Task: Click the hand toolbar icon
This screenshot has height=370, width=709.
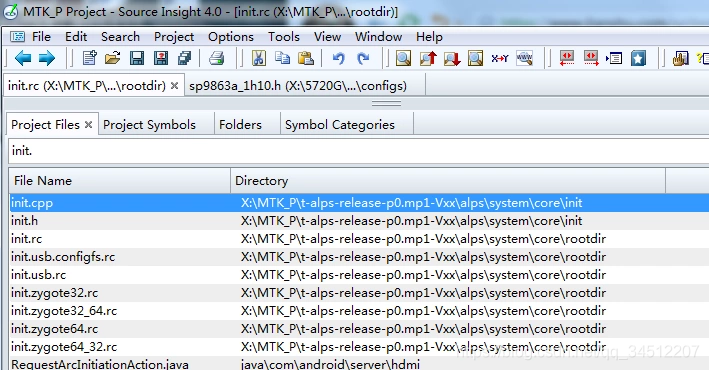Action: click(x=680, y=58)
